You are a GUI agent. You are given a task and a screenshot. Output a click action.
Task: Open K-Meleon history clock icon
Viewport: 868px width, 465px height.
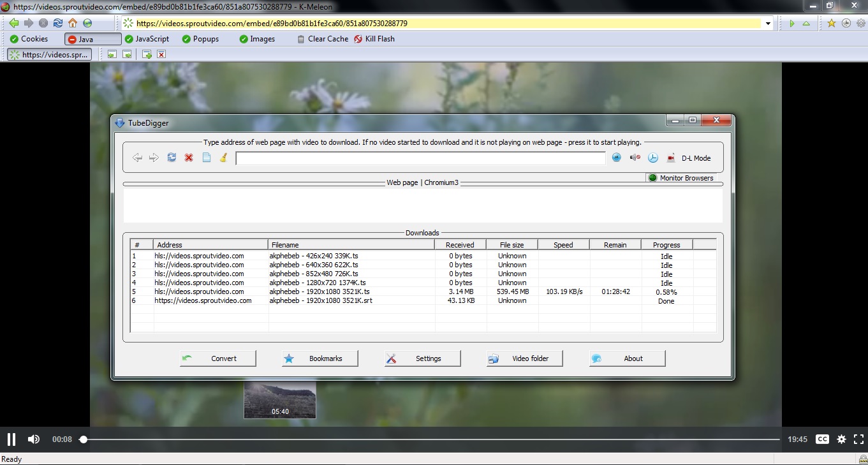(846, 23)
